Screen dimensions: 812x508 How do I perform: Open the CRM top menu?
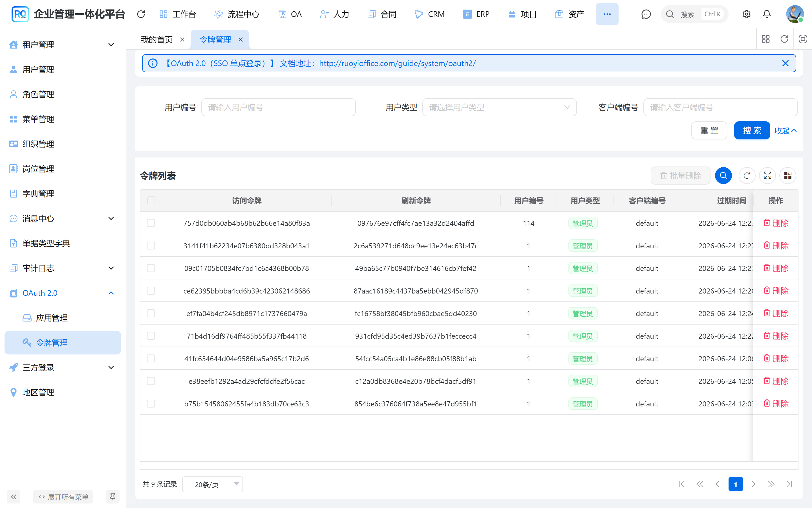429,14
